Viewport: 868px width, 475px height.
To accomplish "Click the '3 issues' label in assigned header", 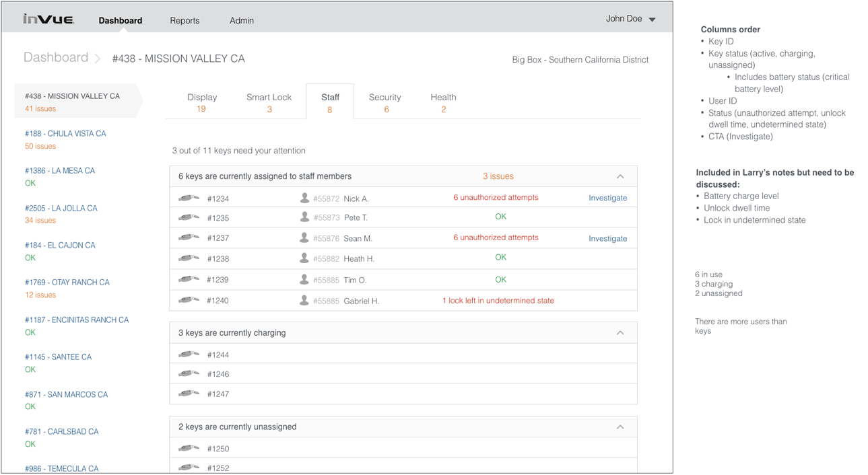I will (x=498, y=176).
